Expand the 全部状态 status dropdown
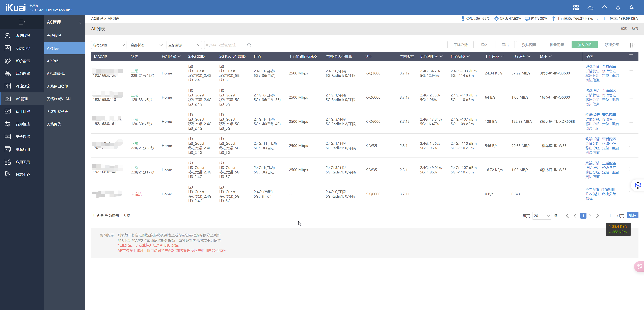This screenshot has width=644, height=310. (146, 45)
